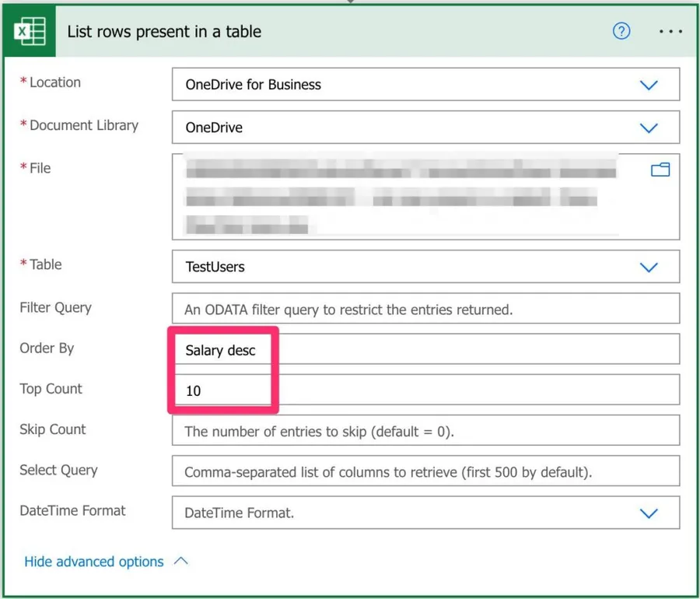Open the help question mark icon
The image size is (700, 599).
[621, 32]
